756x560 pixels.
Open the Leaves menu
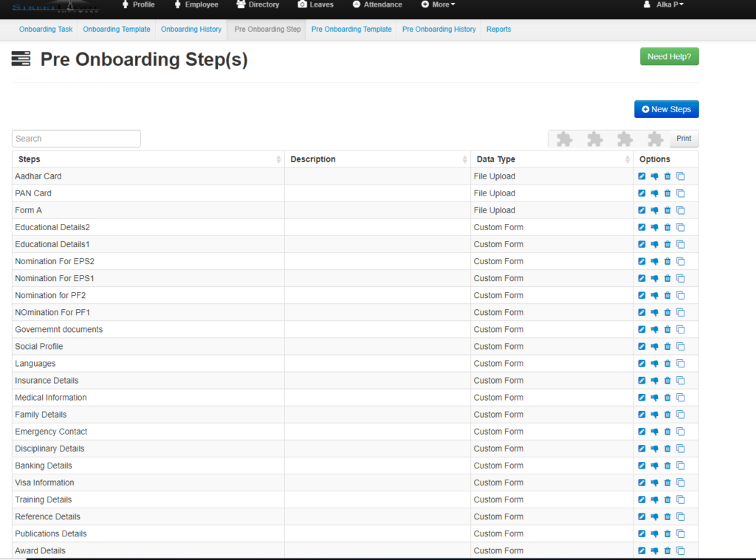[315, 4]
